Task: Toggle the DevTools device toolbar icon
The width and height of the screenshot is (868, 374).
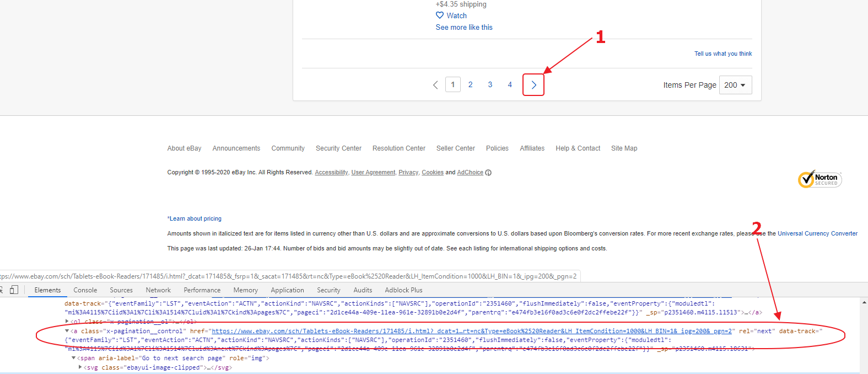Action: click(14, 290)
